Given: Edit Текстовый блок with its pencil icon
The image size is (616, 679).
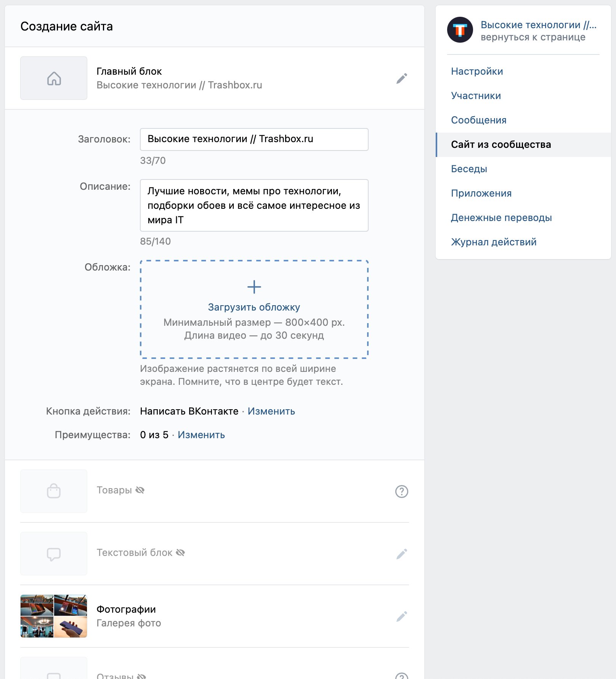Looking at the screenshot, I should coord(402,554).
